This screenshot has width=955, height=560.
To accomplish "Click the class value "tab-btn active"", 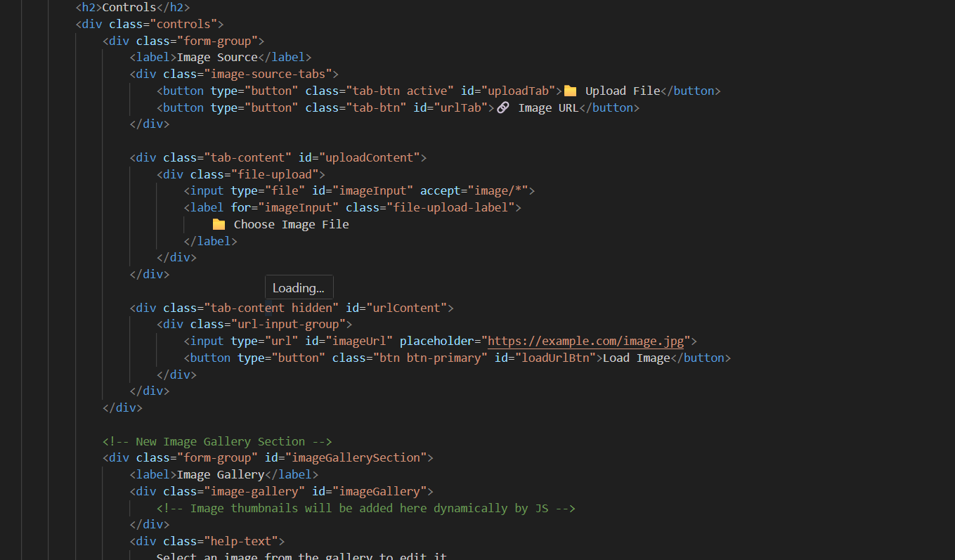I will point(399,91).
